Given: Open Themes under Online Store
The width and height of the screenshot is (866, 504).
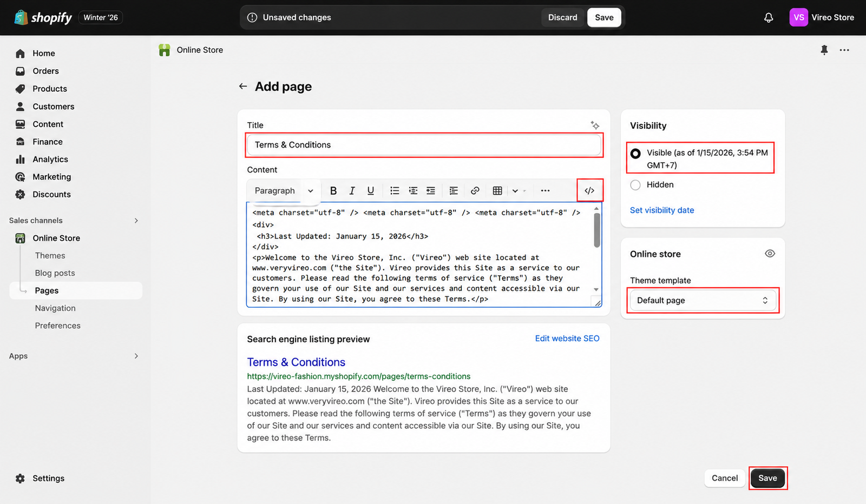Looking at the screenshot, I should tap(50, 255).
